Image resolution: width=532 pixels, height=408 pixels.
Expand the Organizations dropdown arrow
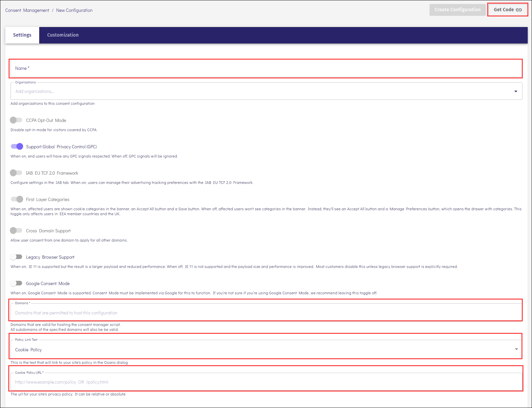516,91
